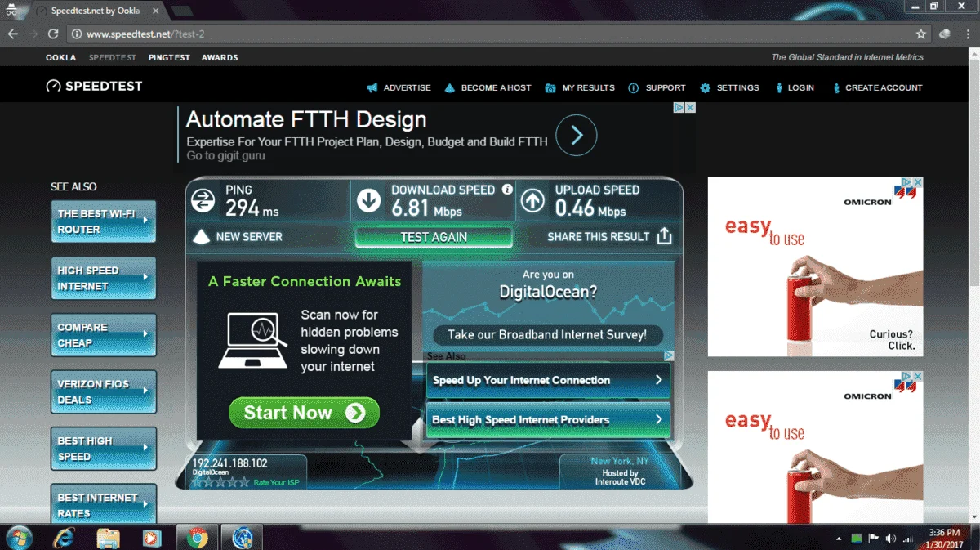980x550 pixels.
Task: Click the green Start Now button
Action: point(304,413)
